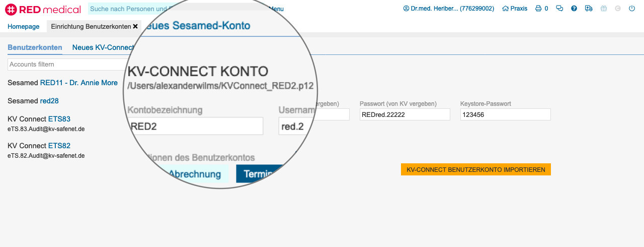Click the RED medical logo
Image resolution: width=644 pixels, height=247 pixels.
43,9
